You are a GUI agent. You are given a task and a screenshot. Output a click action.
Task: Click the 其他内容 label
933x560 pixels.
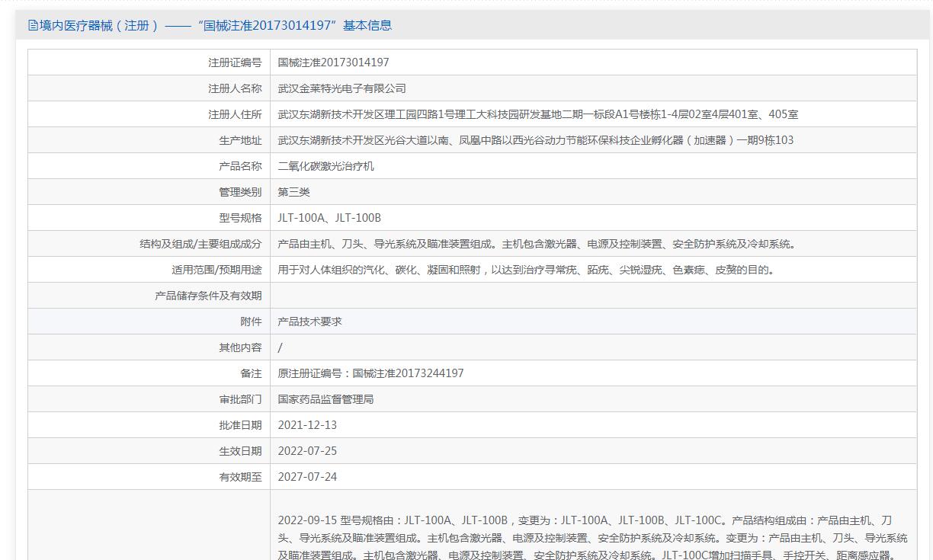(240, 347)
